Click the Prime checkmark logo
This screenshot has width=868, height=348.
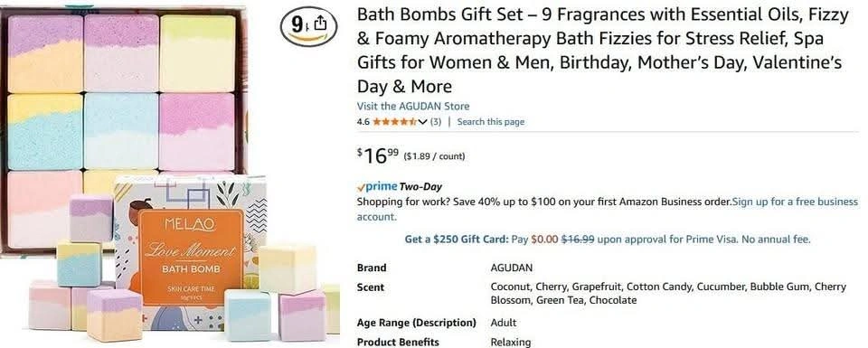click(361, 187)
